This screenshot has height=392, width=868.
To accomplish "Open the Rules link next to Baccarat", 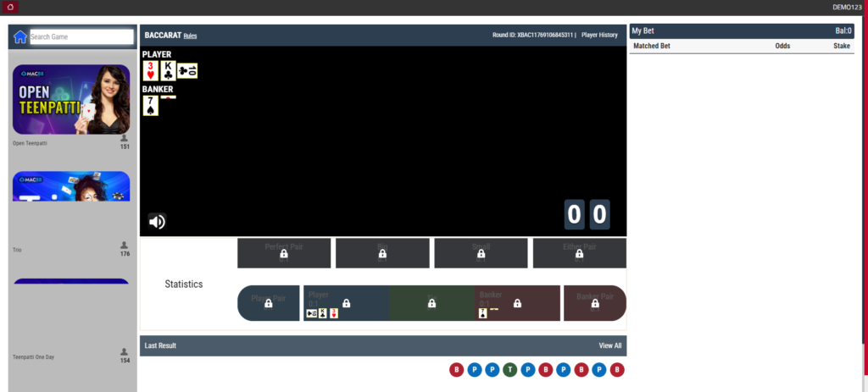I will 191,36.
